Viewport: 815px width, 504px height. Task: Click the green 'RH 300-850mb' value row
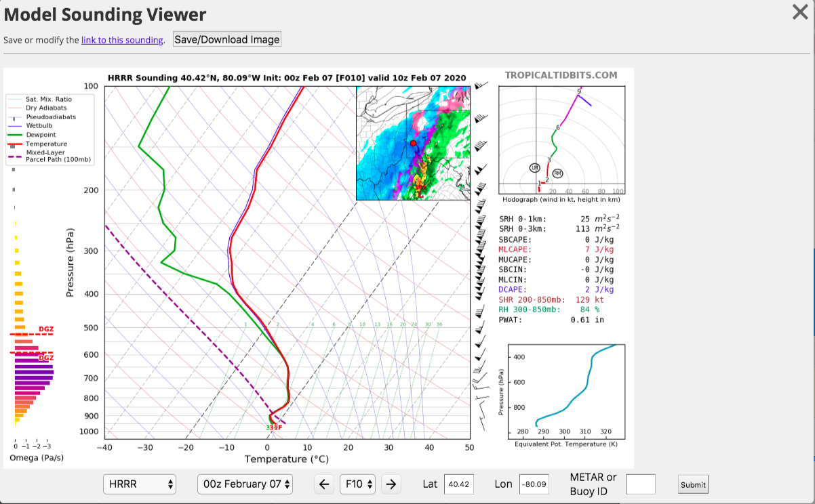click(549, 310)
